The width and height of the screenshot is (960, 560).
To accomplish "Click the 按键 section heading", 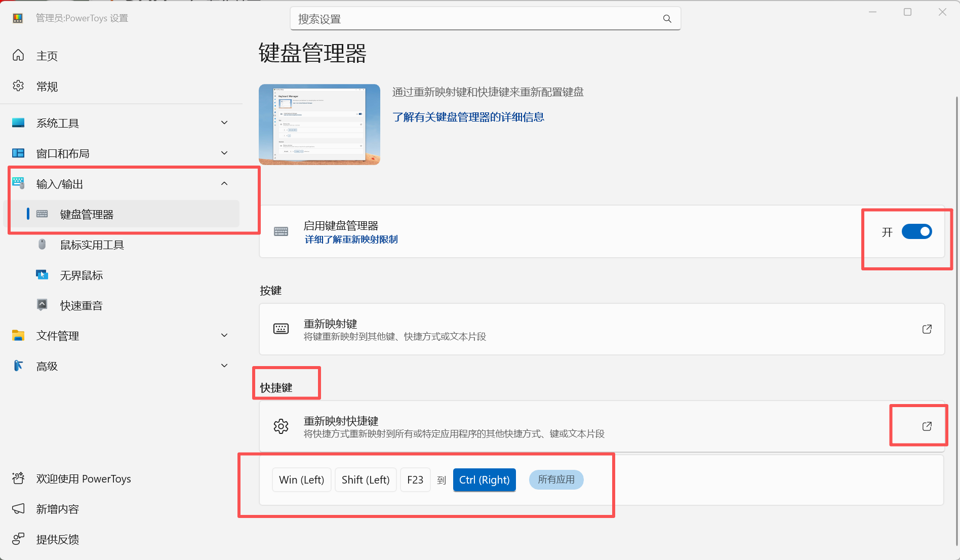I will (270, 291).
